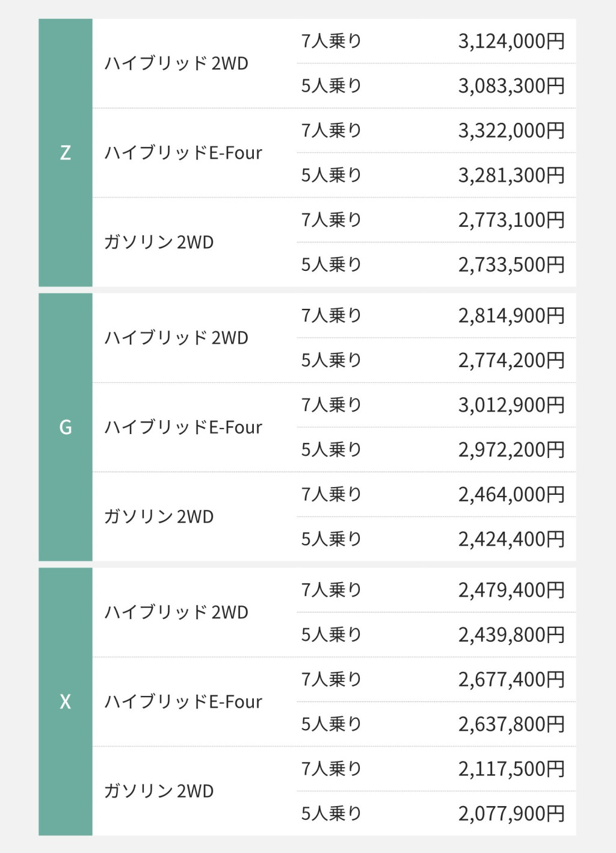
Task: Select ハイブリッド 2WD under X grade
Action: [176, 613]
